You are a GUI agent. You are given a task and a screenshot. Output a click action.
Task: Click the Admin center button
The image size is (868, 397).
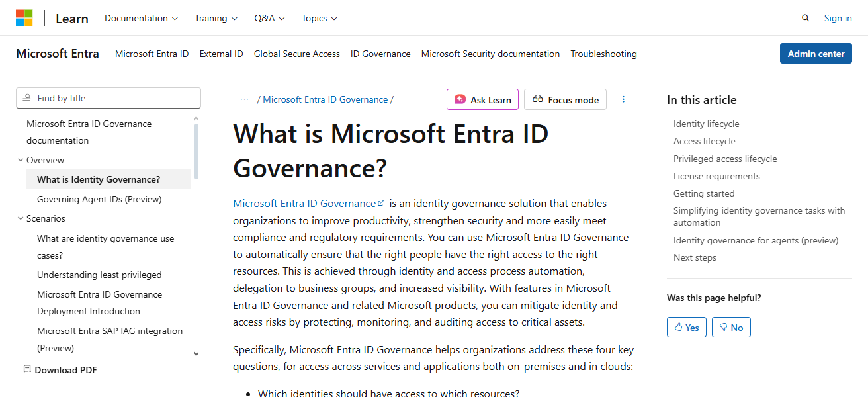[816, 53]
